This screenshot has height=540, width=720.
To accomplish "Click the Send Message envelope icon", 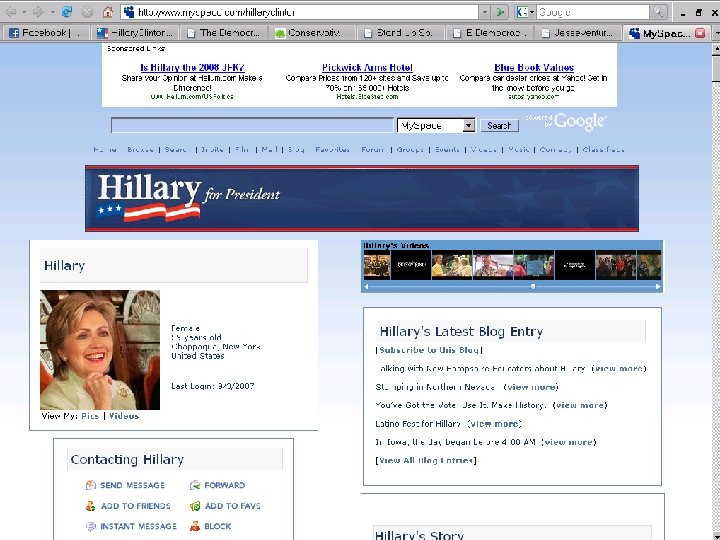I will 90,485.
